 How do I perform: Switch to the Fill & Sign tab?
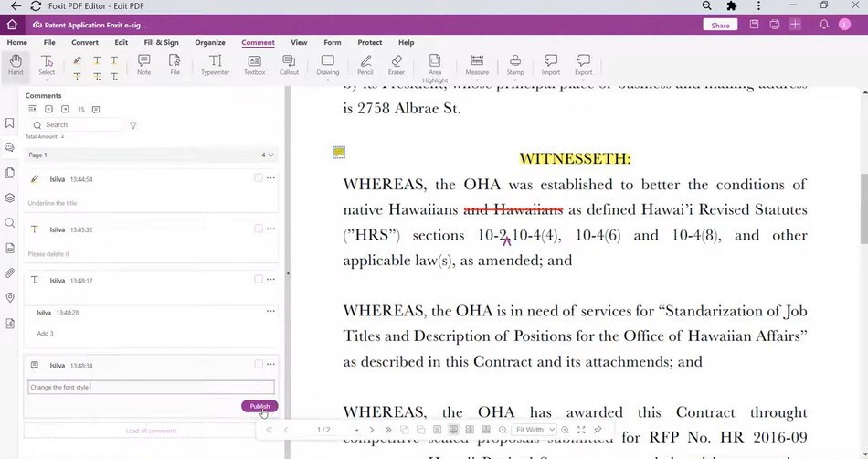click(161, 42)
